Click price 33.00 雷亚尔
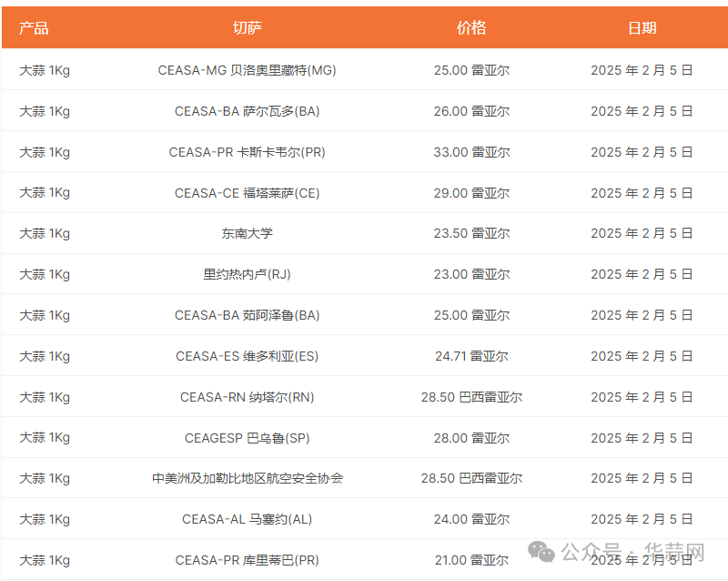This screenshot has width=728, height=581. (x=471, y=152)
